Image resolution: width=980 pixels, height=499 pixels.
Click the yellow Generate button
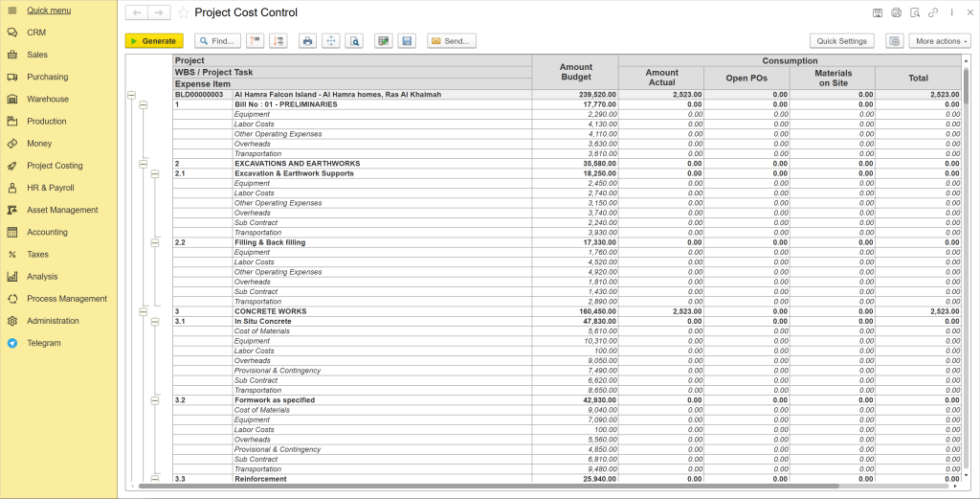coord(154,40)
